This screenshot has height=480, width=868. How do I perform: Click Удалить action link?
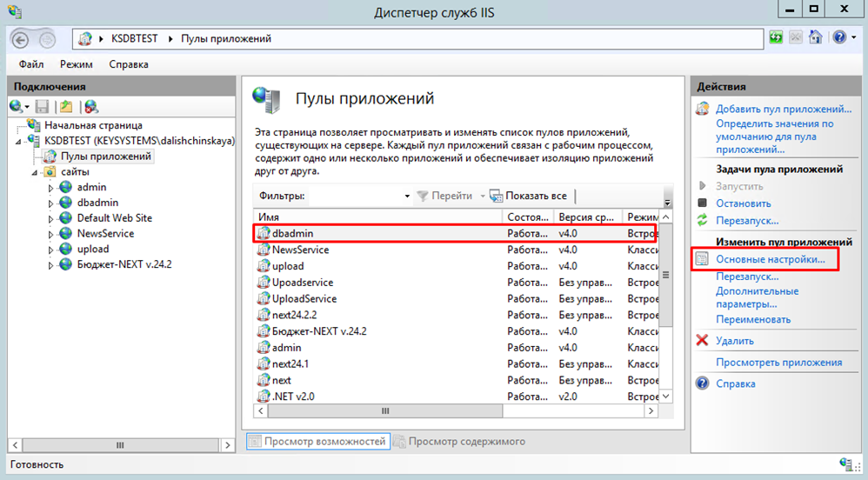[735, 341]
